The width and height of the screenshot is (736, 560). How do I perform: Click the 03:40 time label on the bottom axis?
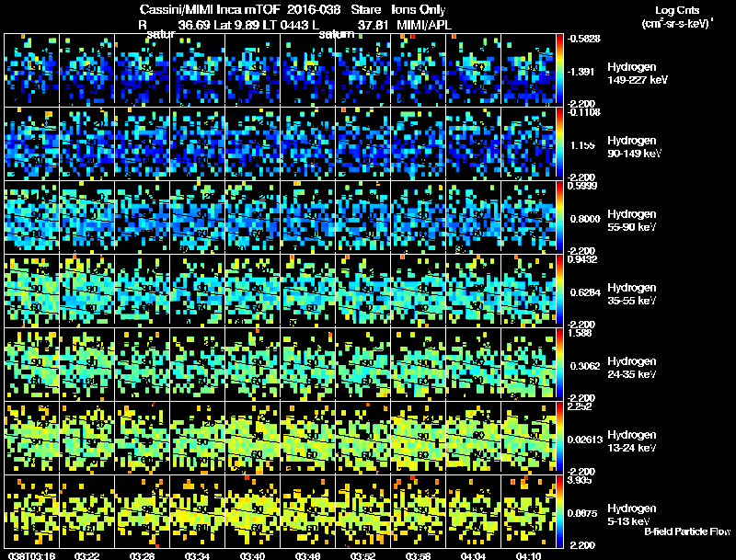(x=252, y=555)
